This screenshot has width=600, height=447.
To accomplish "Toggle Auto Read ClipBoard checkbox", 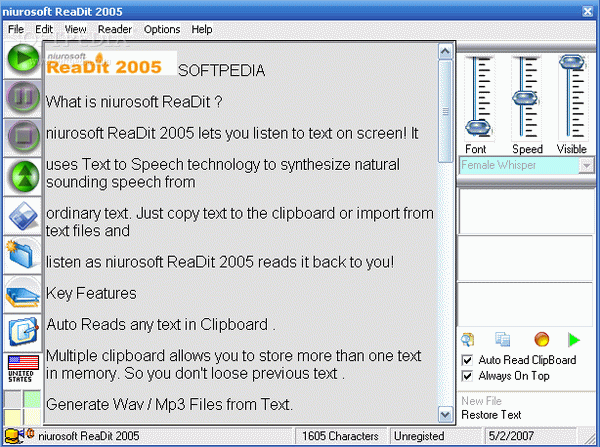I will point(467,360).
